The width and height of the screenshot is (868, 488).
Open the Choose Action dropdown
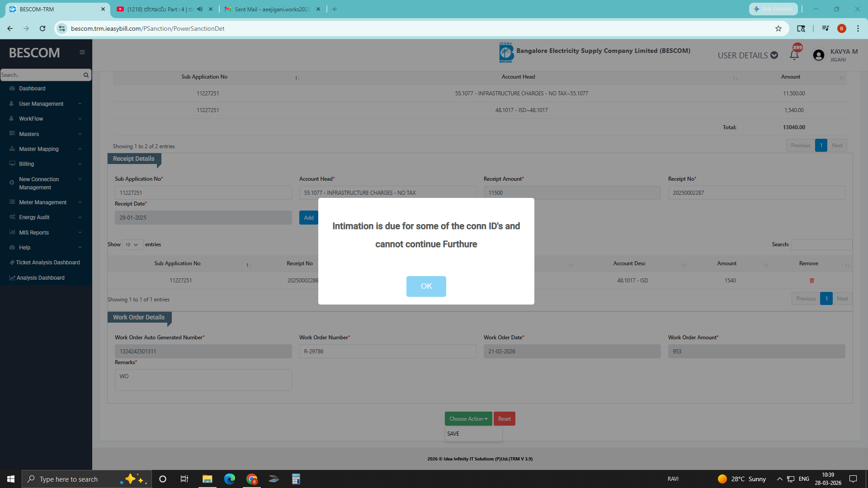(x=468, y=419)
